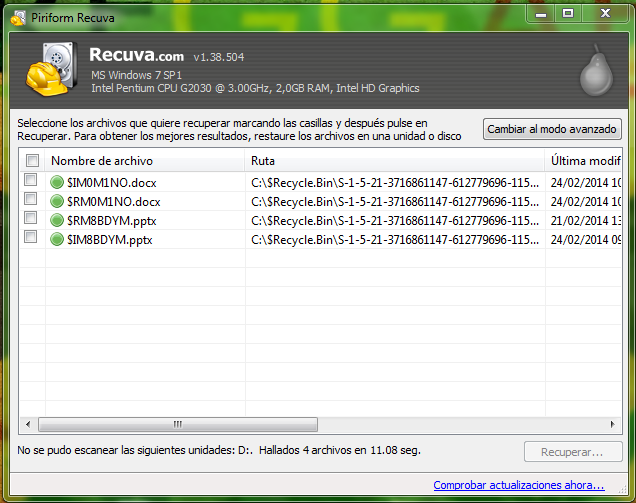Minimize the Piriform Recuva window
The image size is (636, 503).
click(541, 15)
